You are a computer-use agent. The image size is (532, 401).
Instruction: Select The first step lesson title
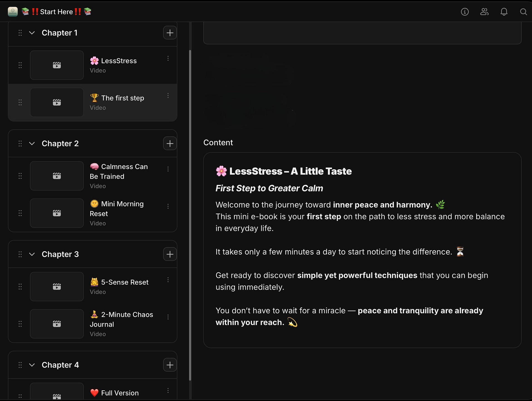(x=117, y=98)
